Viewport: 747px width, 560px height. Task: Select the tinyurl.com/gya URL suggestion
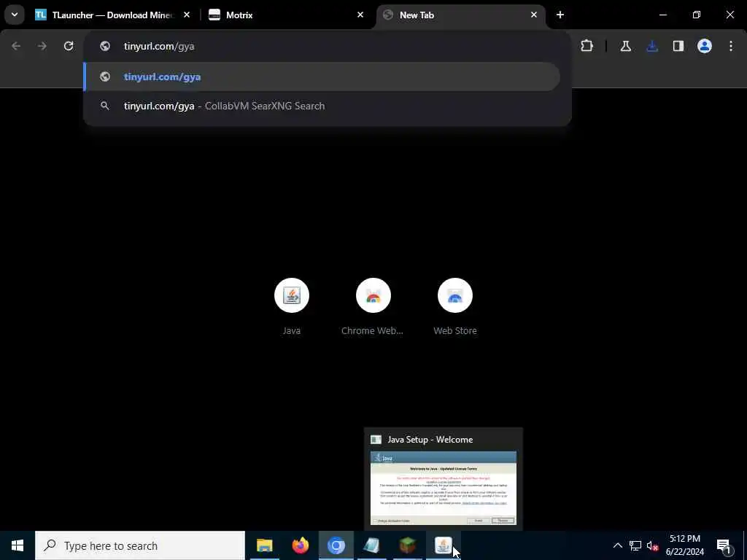(322, 77)
